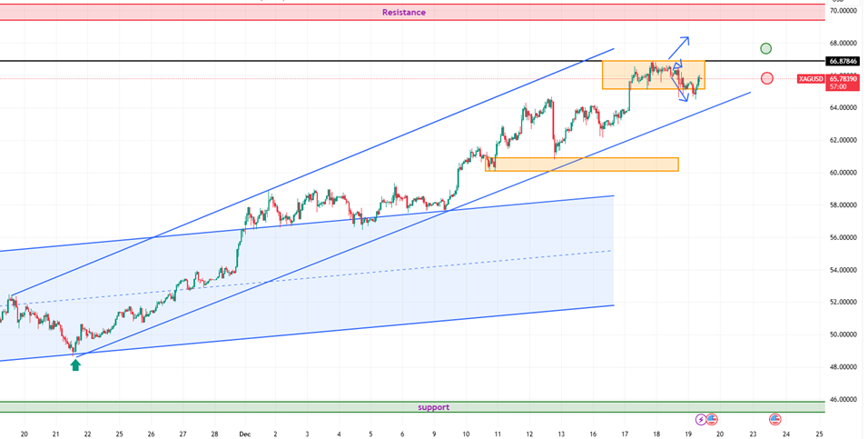Open the purple lightning event icon
The width and height of the screenshot is (868, 439).
point(700,419)
